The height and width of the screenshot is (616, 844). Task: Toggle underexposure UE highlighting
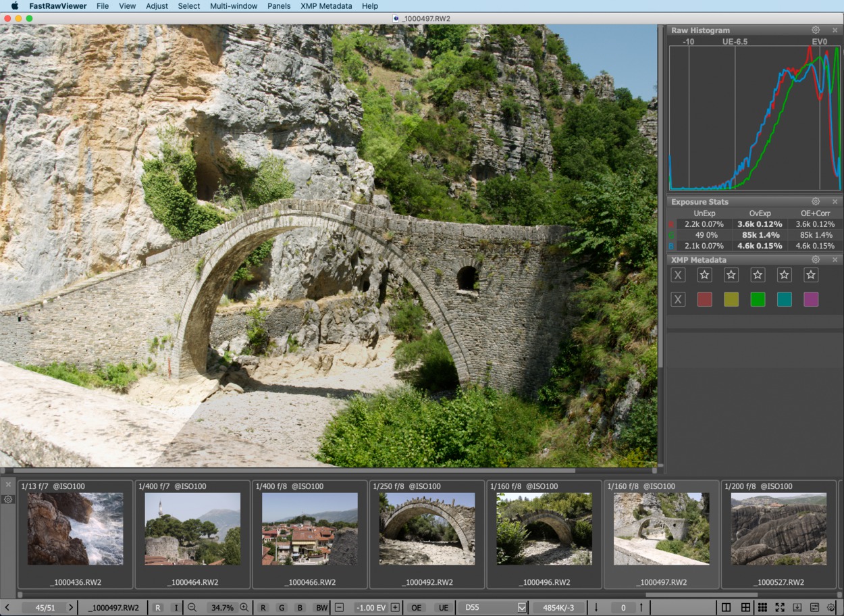tap(443, 608)
